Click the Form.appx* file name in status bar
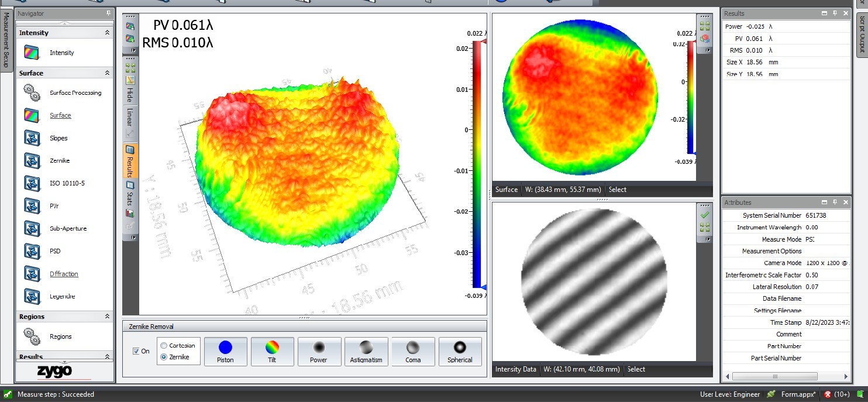This screenshot has width=868, height=402. point(798,394)
